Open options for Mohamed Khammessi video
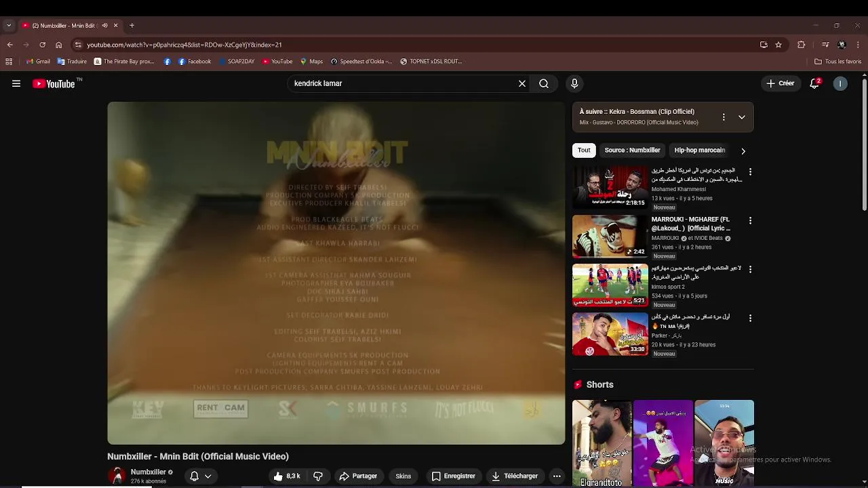Viewport: 868px width, 488px height. pyautogui.click(x=750, y=171)
